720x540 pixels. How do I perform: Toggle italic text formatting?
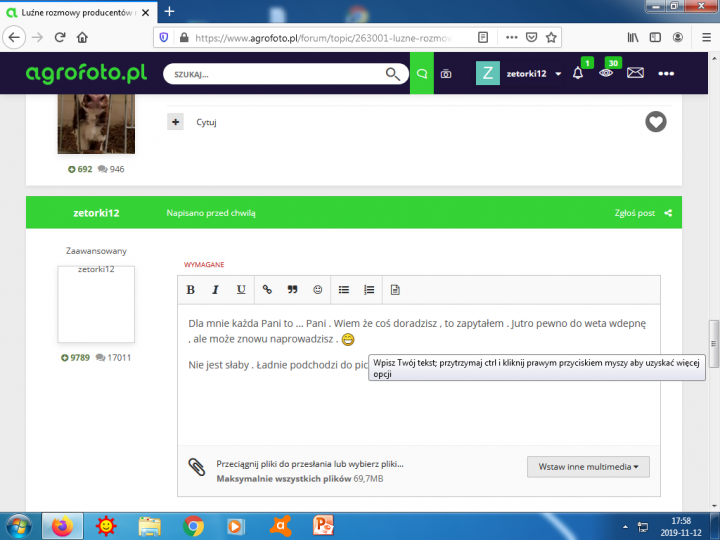(x=215, y=290)
